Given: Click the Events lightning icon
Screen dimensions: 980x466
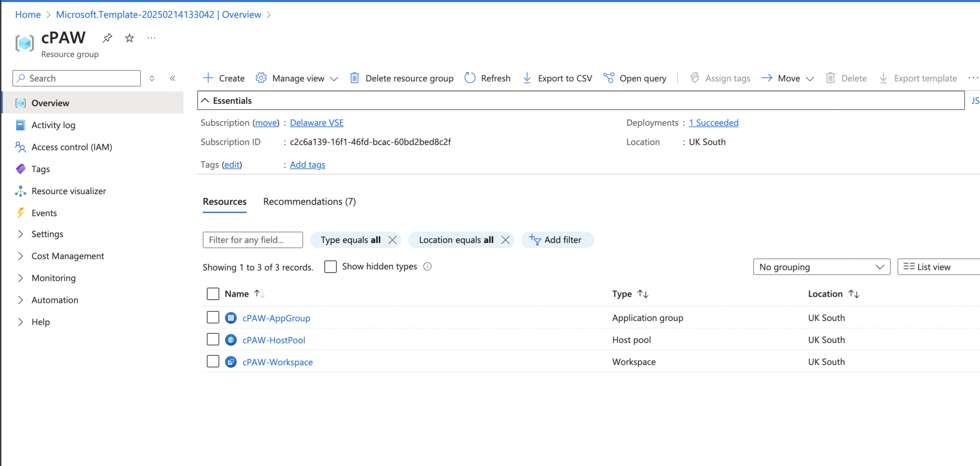Looking at the screenshot, I should pos(20,213).
